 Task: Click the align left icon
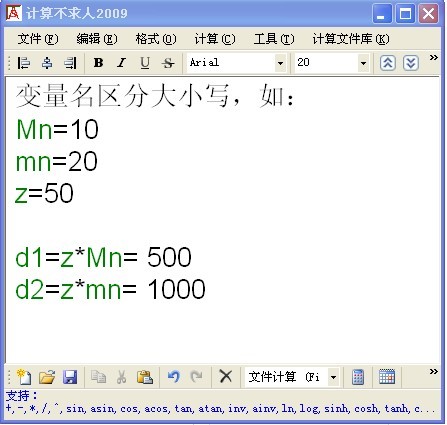pos(24,63)
